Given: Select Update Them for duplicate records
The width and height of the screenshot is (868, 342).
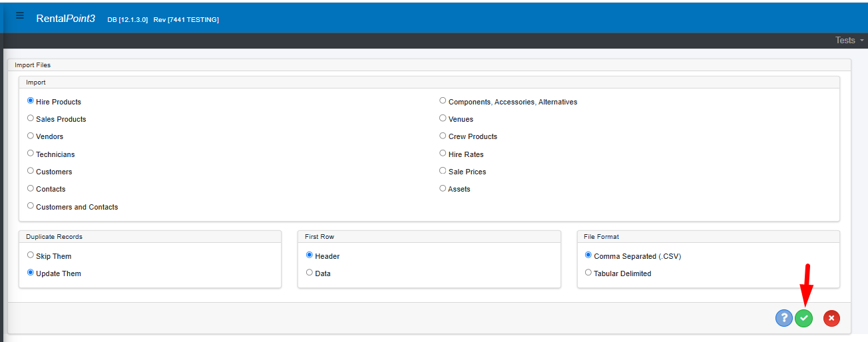Looking at the screenshot, I should click(x=31, y=273).
